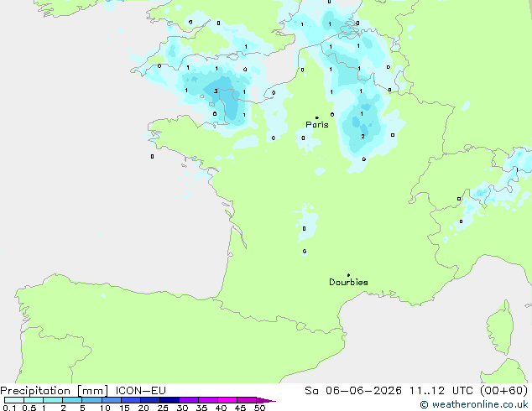Click the '(00+60)' forecast offset text
The image size is (532, 411).
pos(503,391)
